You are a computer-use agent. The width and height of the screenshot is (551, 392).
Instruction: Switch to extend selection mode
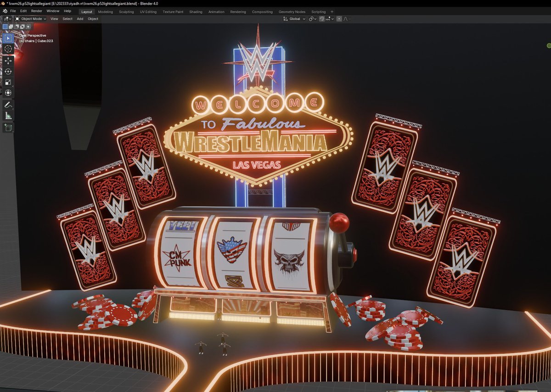click(11, 27)
